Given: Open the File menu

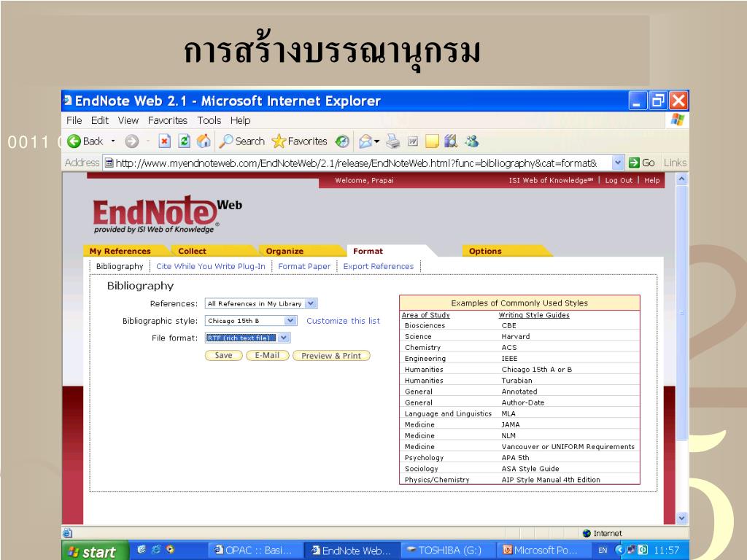Looking at the screenshot, I should pyautogui.click(x=74, y=120).
